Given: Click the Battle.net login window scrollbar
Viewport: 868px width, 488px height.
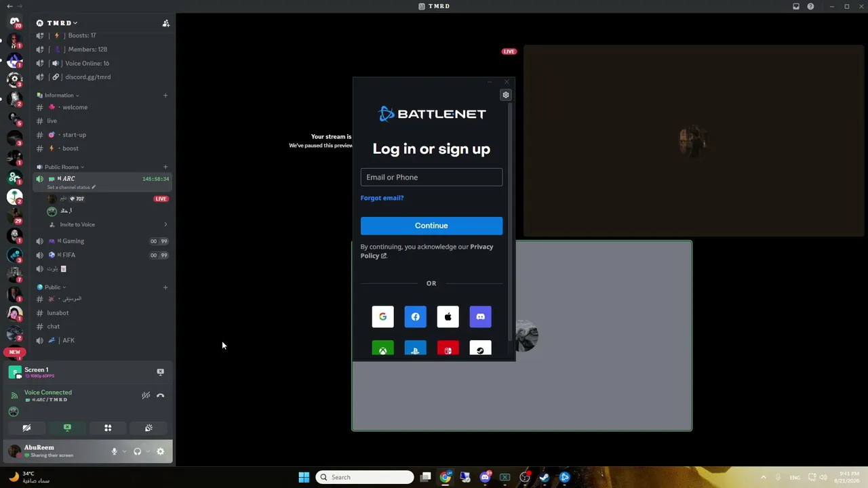Looking at the screenshot, I should click(x=511, y=220).
